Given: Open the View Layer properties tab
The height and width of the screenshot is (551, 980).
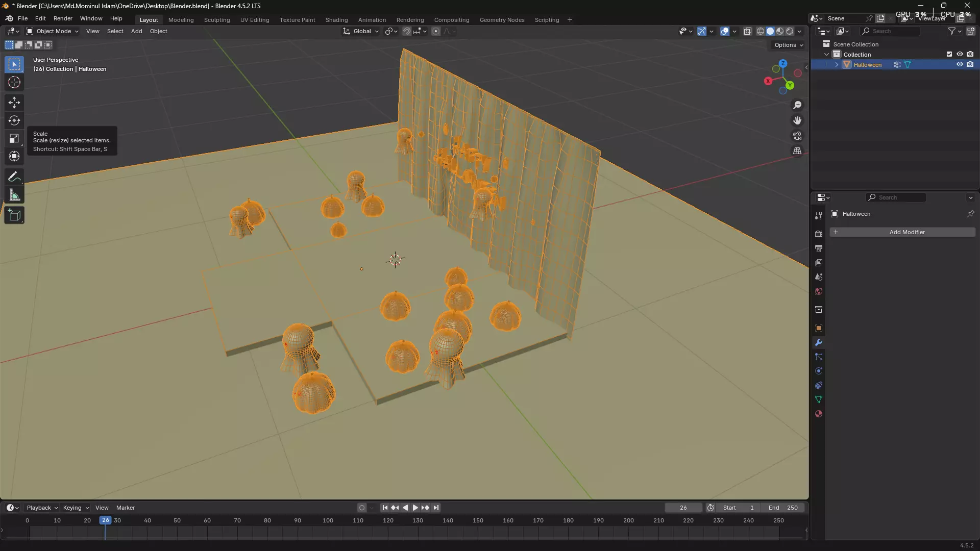Looking at the screenshot, I should pos(819,263).
